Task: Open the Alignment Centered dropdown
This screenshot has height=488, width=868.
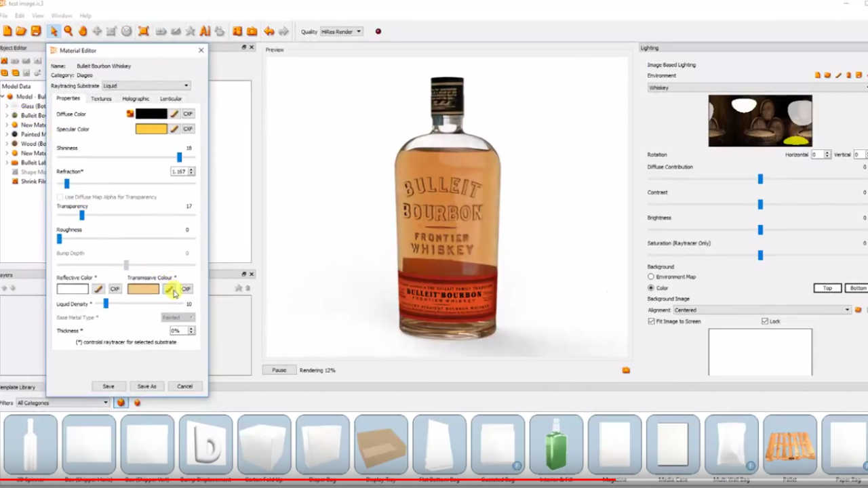Action: [x=762, y=310]
